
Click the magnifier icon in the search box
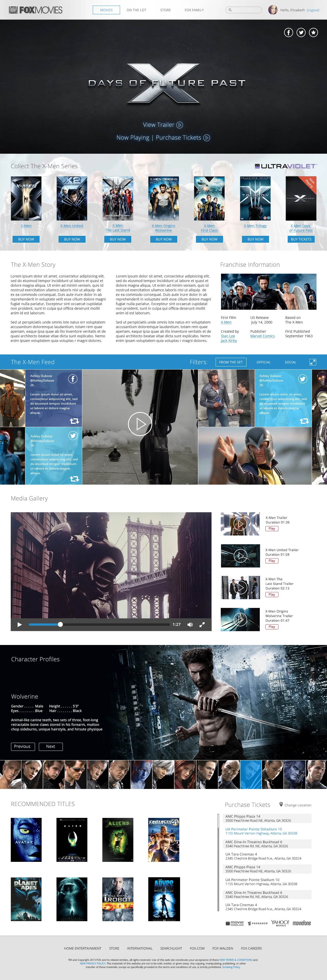[x=230, y=10]
